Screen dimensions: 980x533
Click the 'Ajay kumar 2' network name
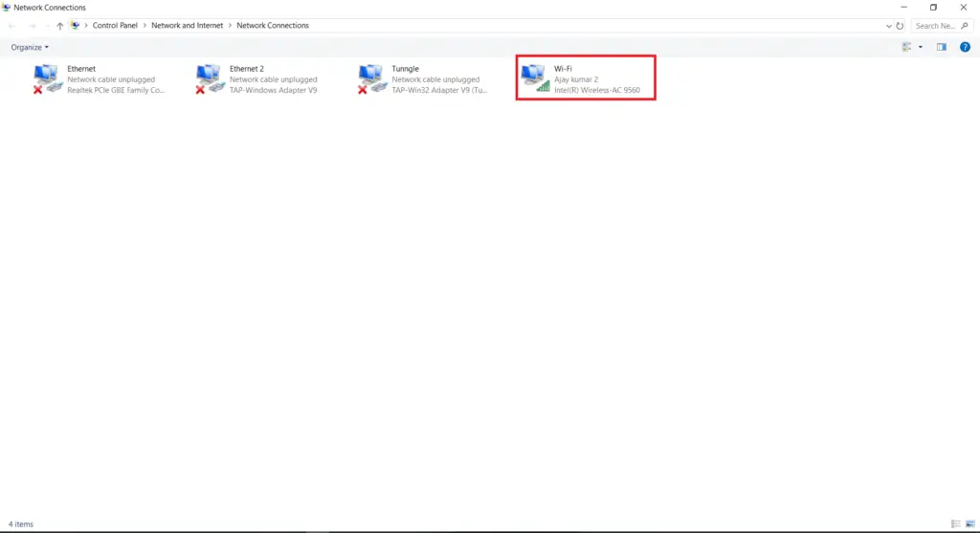[575, 79]
